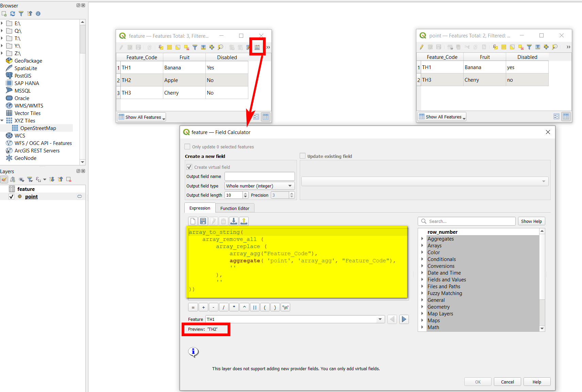Open the Show All Features filter dropdown
This screenshot has width=582, height=392.
[142, 117]
